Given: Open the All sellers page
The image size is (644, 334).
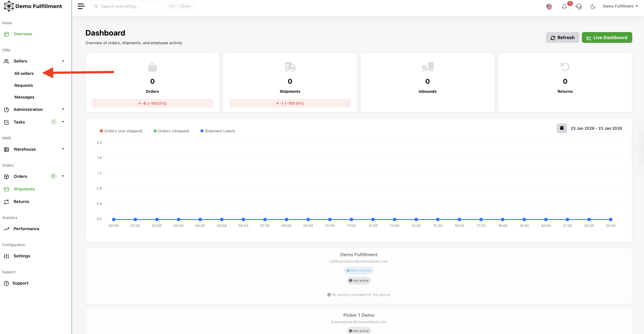Looking at the screenshot, I should [24, 73].
